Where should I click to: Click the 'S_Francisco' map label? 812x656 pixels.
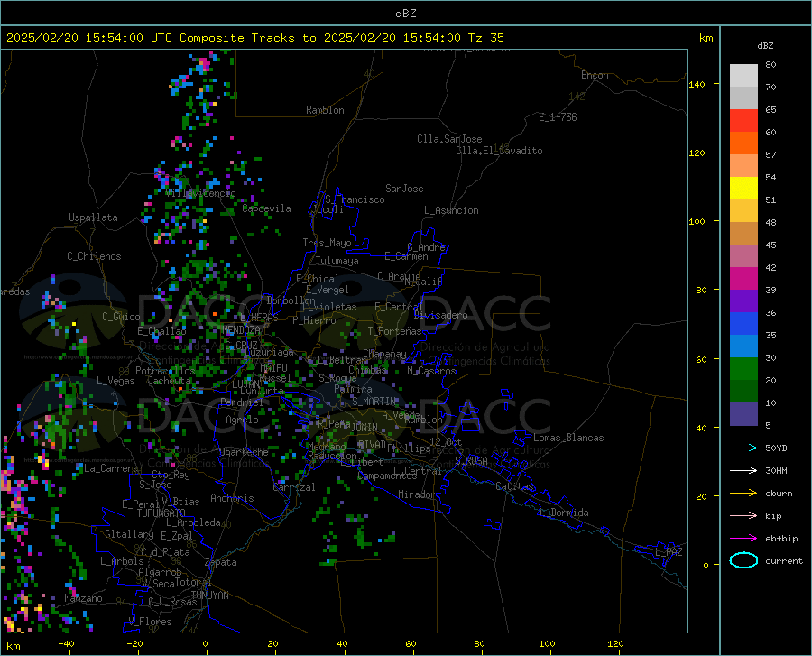[355, 199]
